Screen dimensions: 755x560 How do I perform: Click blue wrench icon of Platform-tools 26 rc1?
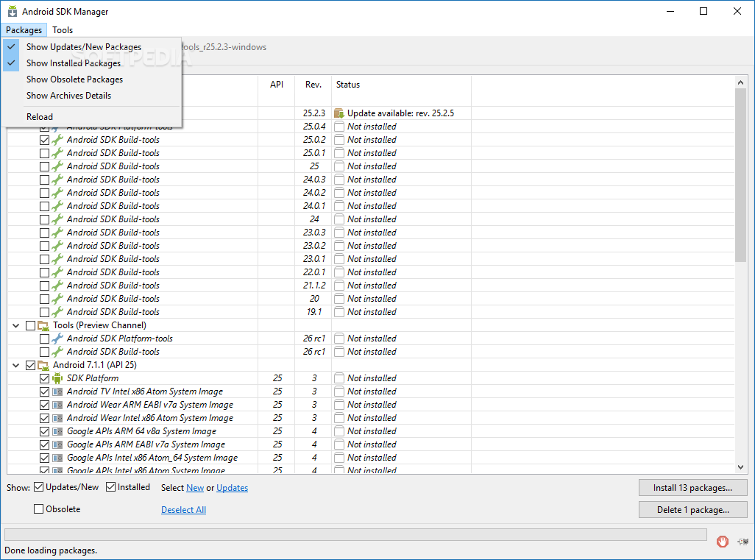[x=57, y=339]
